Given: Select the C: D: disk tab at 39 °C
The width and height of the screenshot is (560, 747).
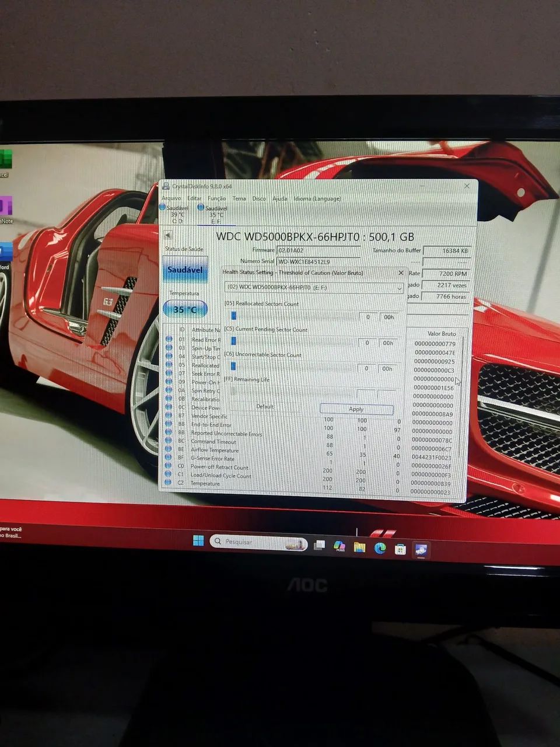Looking at the screenshot, I should (x=176, y=214).
